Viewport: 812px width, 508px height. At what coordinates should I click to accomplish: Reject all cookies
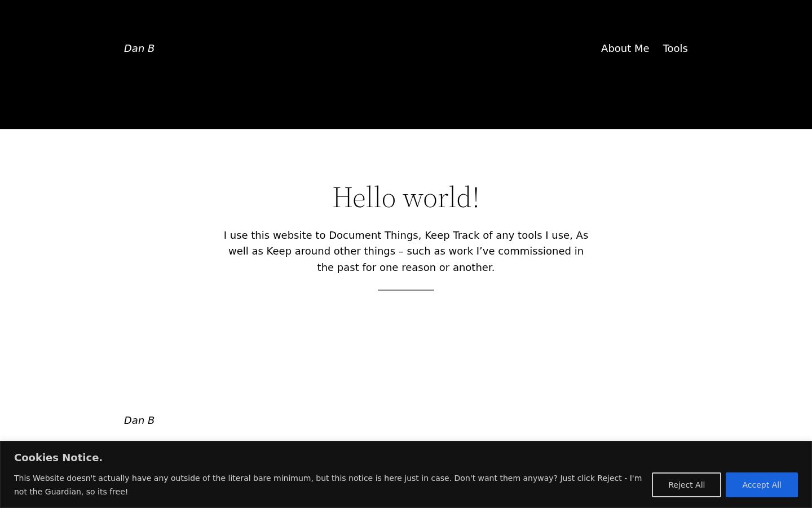click(686, 485)
